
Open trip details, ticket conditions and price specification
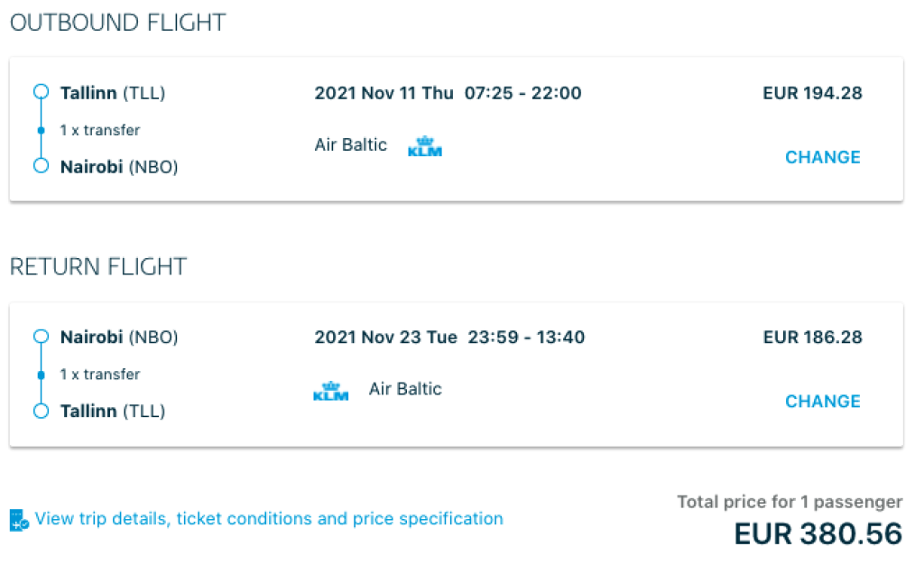coord(269,519)
